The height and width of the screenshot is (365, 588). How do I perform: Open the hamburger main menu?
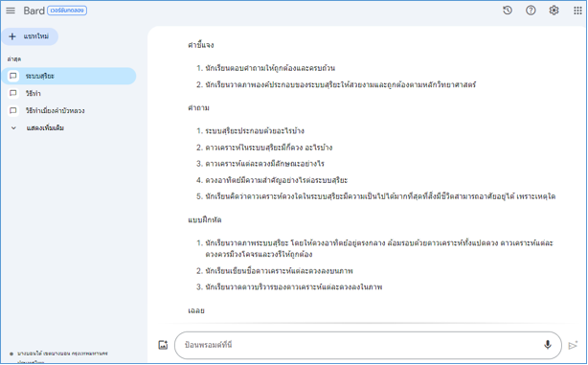pos(11,11)
